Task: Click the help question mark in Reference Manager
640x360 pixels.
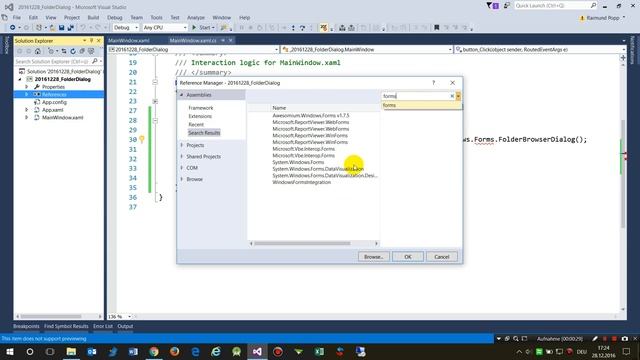Action: [x=433, y=83]
